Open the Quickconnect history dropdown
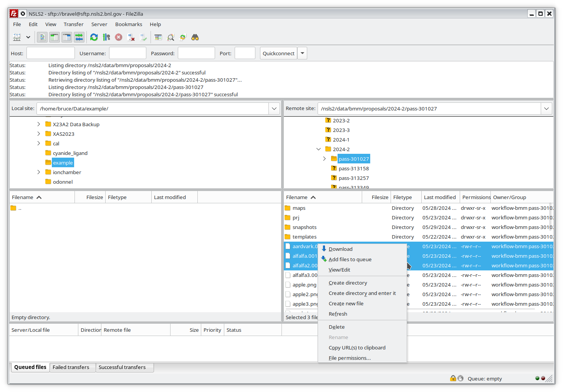 click(x=303, y=53)
